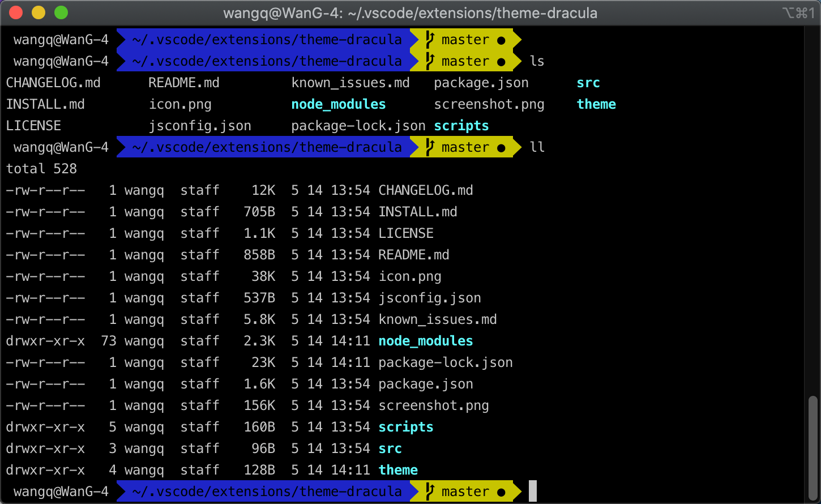This screenshot has height=504, width=821.
Task: Click 'screenshot.png' in the ls output
Action: [489, 105]
